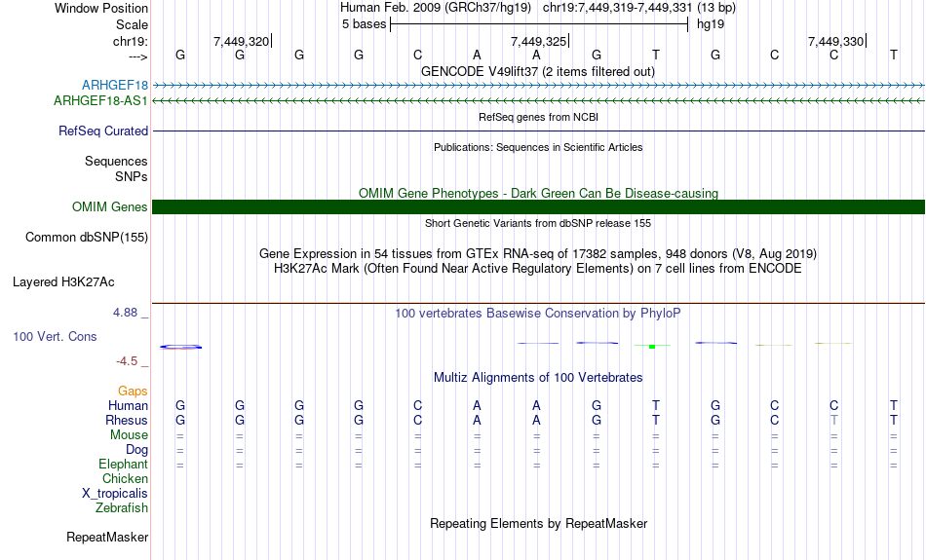The height and width of the screenshot is (560, 926).
Task: Click the Scale track label
Action: [133, 24]
